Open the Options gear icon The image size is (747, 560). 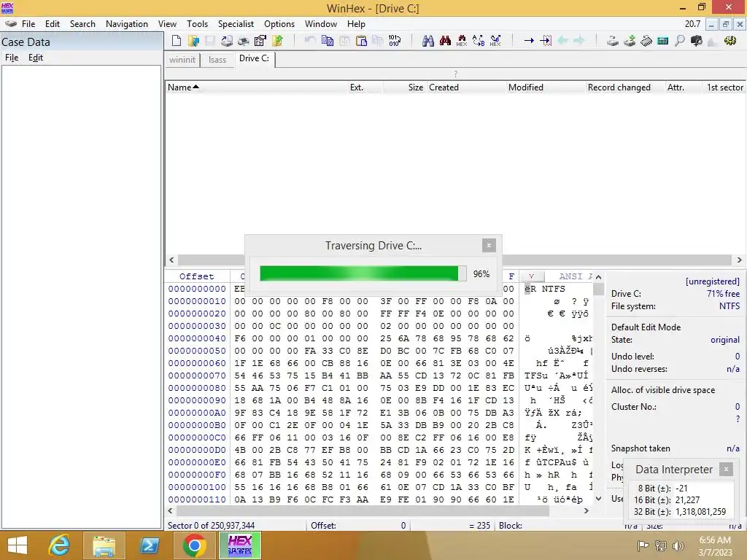729,41
